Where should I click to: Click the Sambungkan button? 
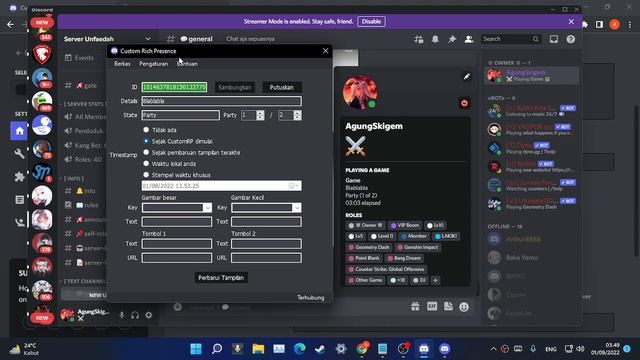(235, 87)
